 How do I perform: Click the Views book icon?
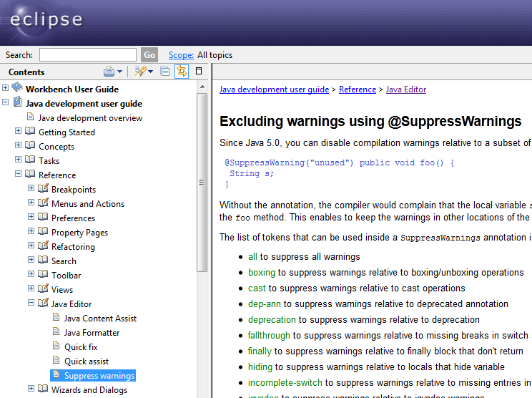point(43,288)
